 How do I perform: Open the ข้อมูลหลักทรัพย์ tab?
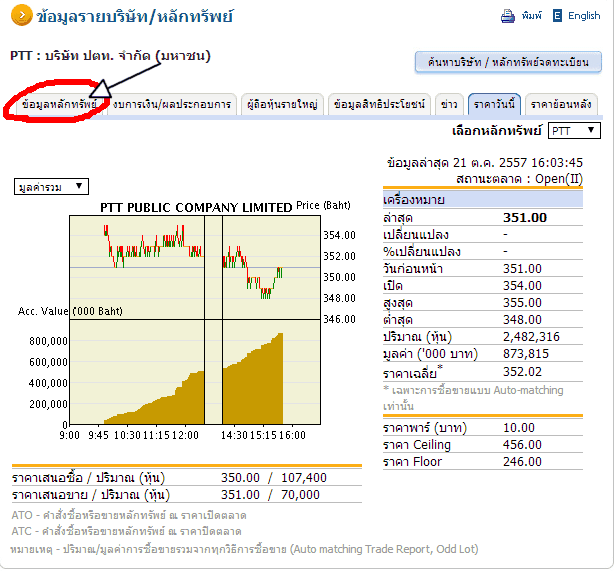coord(59,104)
